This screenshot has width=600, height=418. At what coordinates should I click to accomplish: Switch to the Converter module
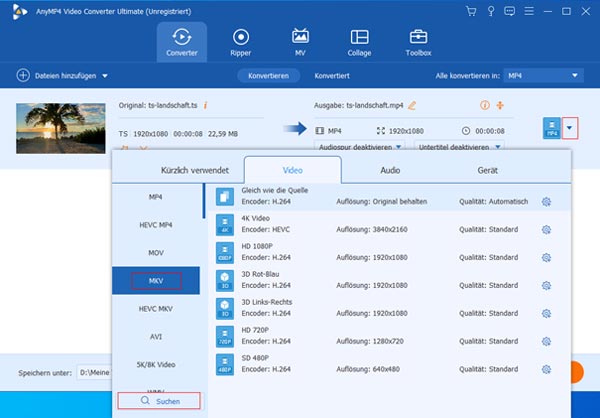[182, 42]
